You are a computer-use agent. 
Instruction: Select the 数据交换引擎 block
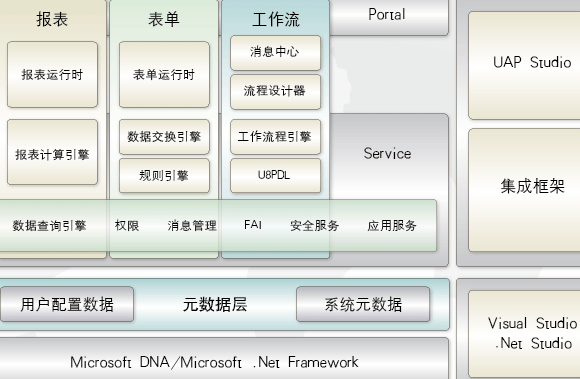click(x=164, y=137)
